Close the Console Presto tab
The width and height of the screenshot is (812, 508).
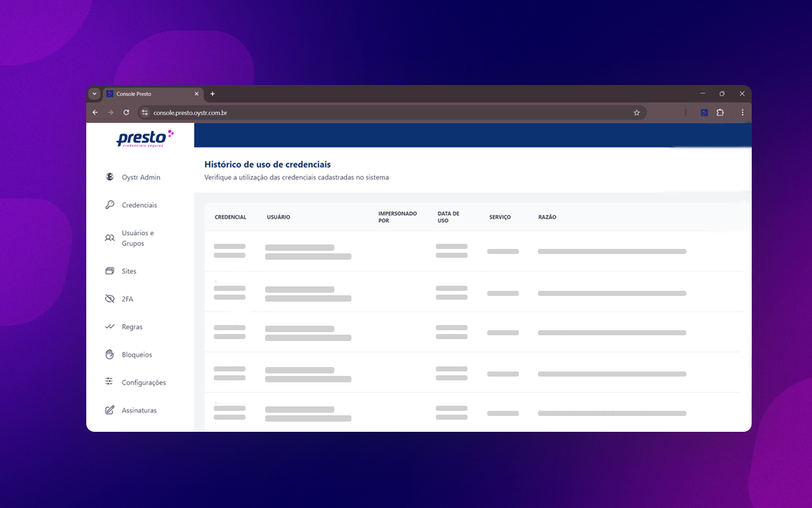point(196,94)
